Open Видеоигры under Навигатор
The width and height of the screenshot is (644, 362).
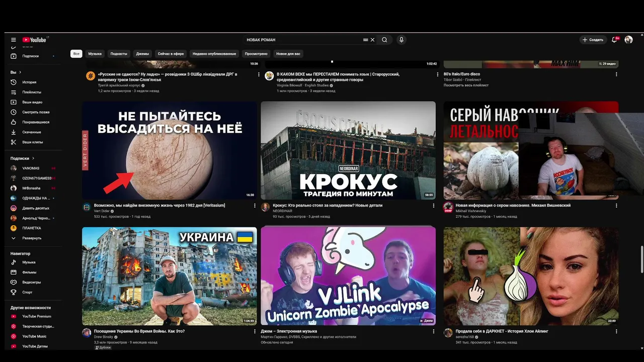(33, 283)
